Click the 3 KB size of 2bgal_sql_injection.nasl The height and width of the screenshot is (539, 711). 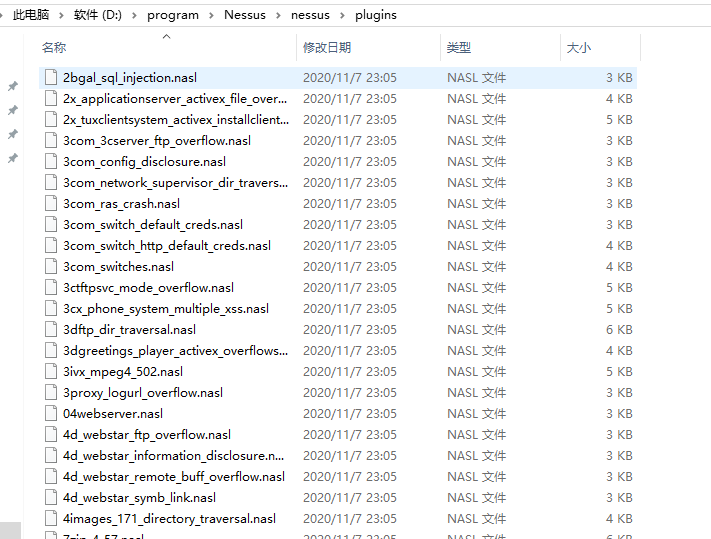coord(619,78)
